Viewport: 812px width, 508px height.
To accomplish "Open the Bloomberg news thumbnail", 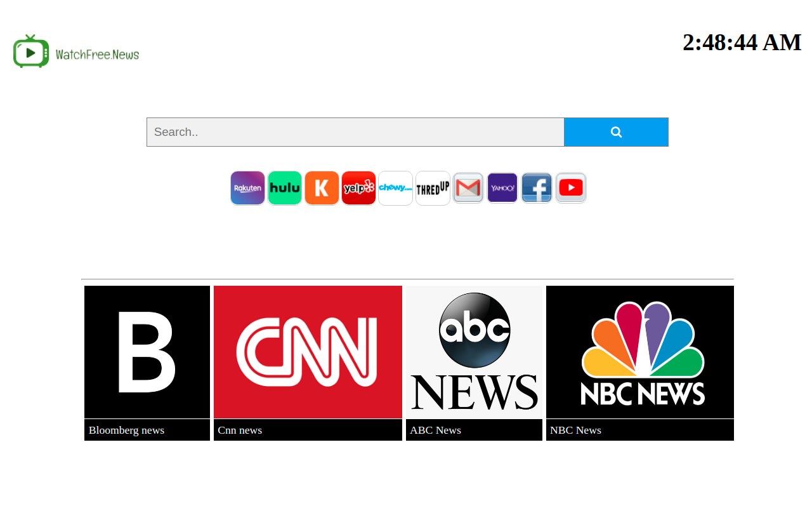I will coord(147,352).
